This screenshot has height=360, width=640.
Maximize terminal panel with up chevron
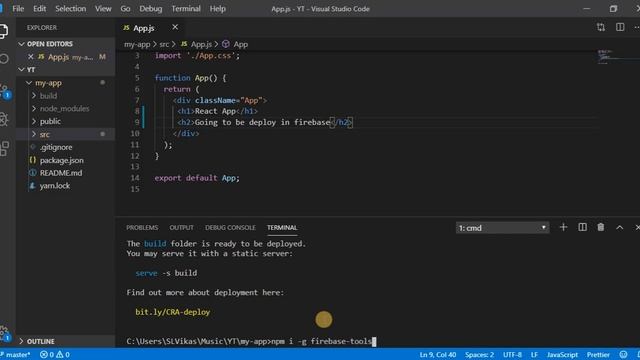tap(620, 227)
